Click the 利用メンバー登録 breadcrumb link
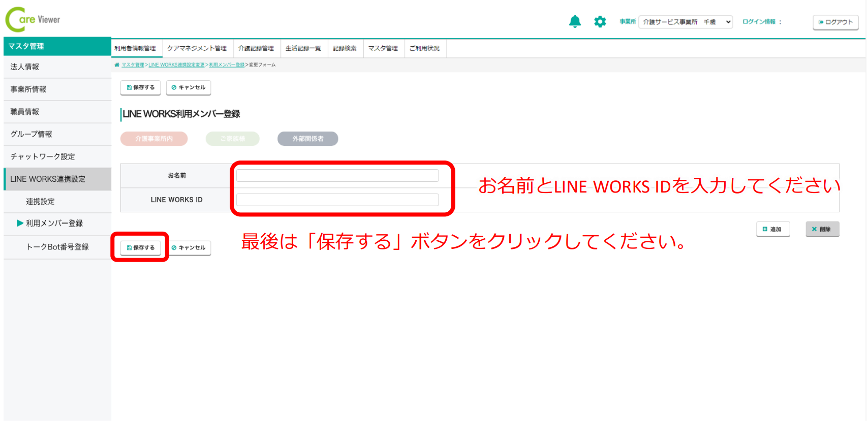This screenshot has width=868, height=445. coord(227,65)
